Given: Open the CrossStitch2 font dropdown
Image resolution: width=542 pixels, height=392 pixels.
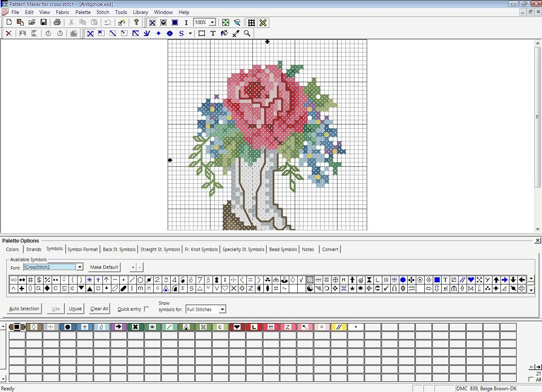Looking at the screenshot, I should pyautogui.click(x=80, y=267).
